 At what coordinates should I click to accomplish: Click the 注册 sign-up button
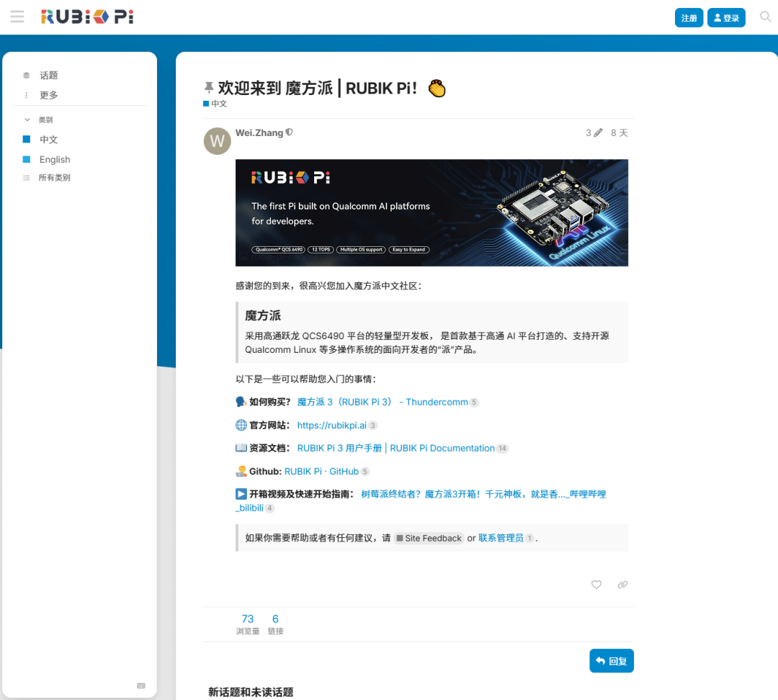click(x=689, y=18)
